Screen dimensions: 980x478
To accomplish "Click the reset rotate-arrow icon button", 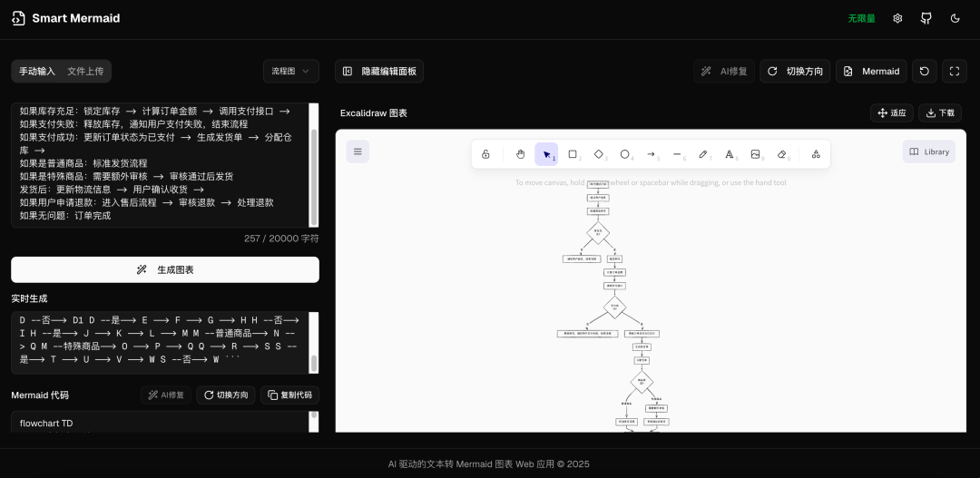I will [925, 72].
